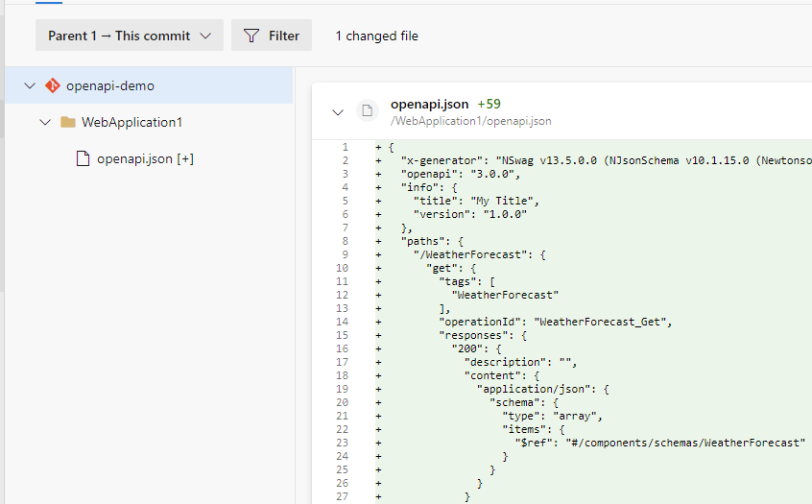The height and width of the screenshot is (504, 812).
Task: Click the file icon next to openapi.json [+]
Action: pos(83,158)
